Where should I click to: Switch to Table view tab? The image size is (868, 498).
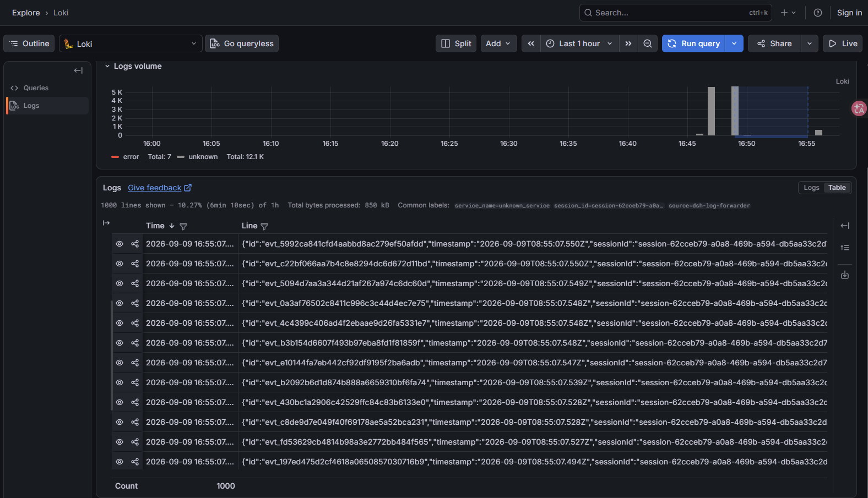(837, 188)
